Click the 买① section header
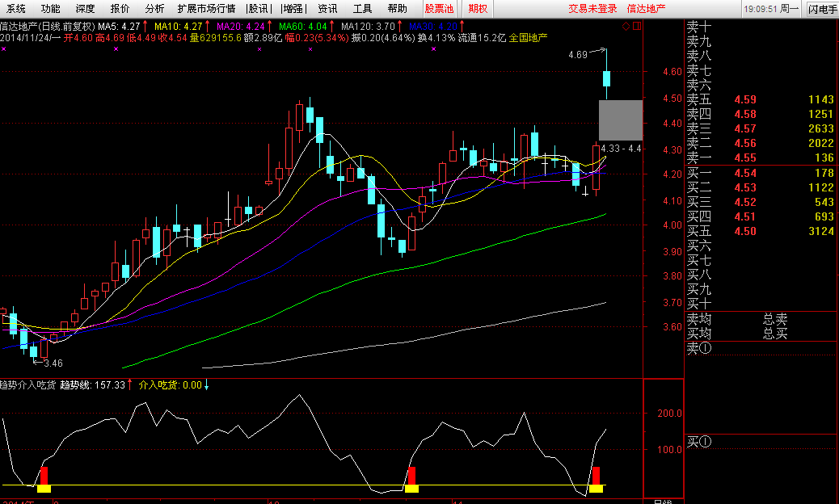839x504 pixels. (699, 442)
